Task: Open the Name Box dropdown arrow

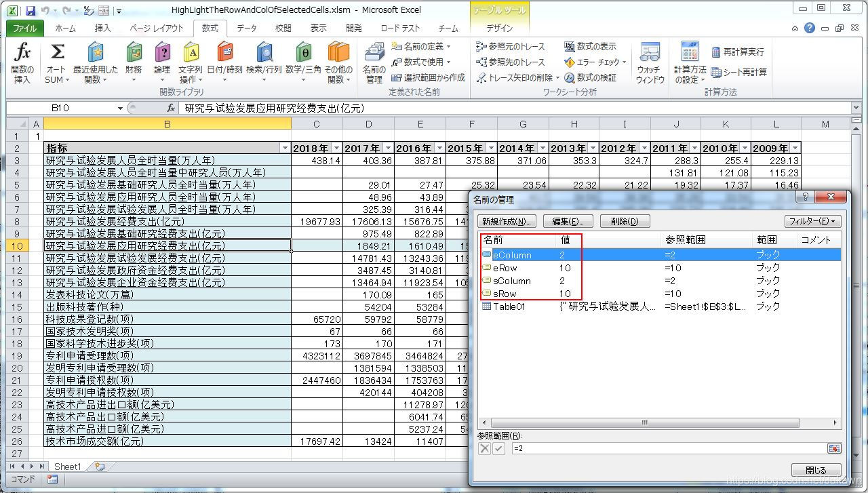Action: tap(120, 108)
